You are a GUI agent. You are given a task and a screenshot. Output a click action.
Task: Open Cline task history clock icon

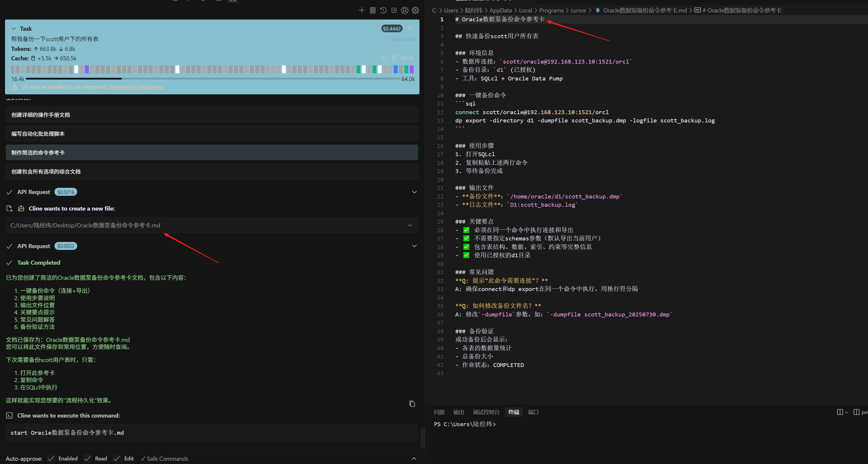[383, 10]
